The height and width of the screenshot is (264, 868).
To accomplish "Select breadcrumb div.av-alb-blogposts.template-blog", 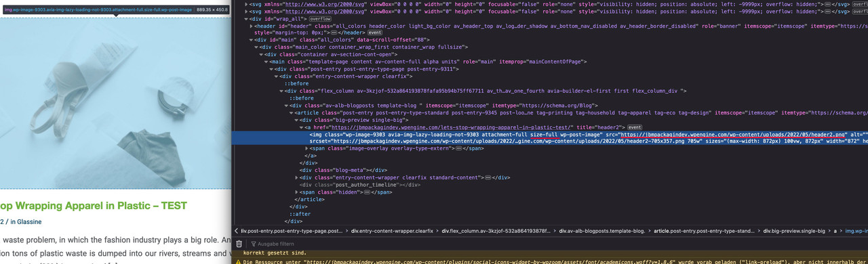I will [602, 231].
